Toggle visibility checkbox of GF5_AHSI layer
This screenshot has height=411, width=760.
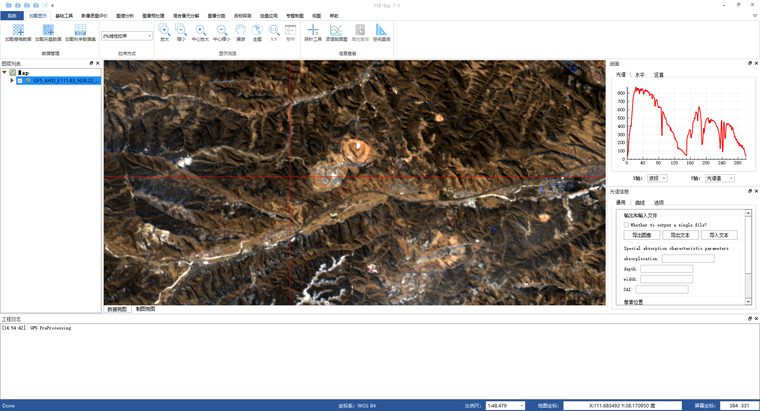(x=20, y=80)
